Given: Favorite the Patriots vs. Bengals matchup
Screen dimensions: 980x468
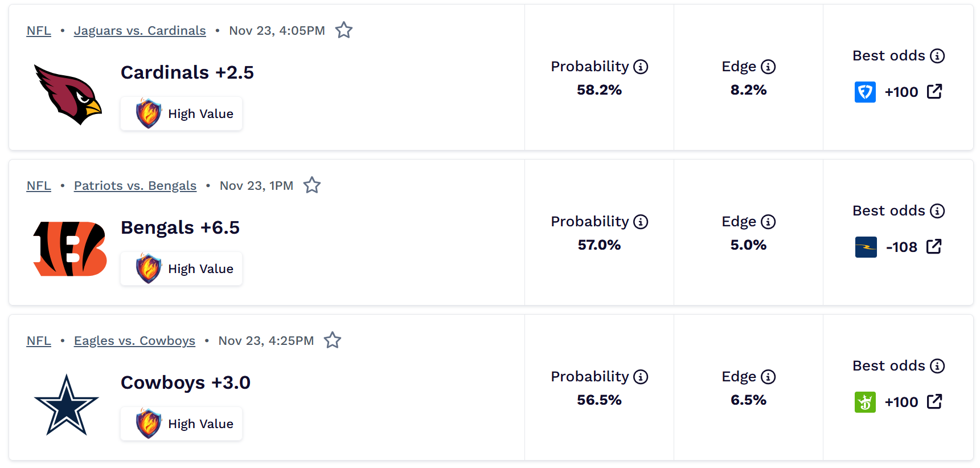Looking at the screenshot, I should coord(311,185).
